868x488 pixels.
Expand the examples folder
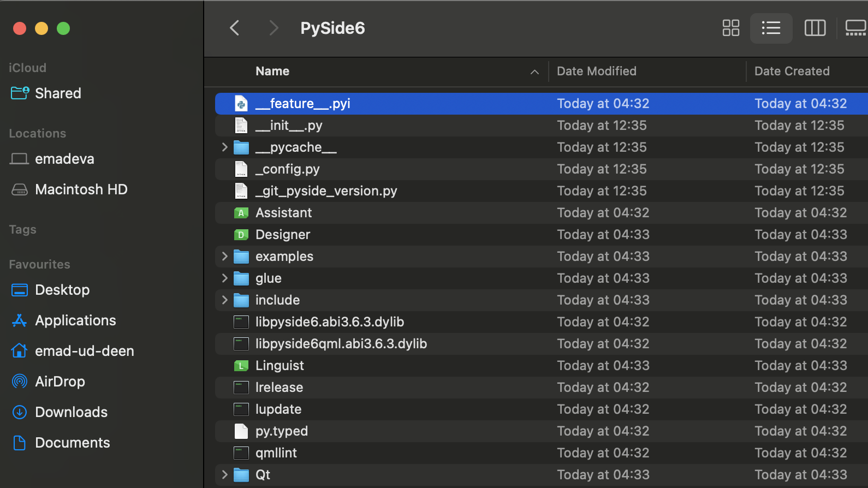(x=224, y=257)
